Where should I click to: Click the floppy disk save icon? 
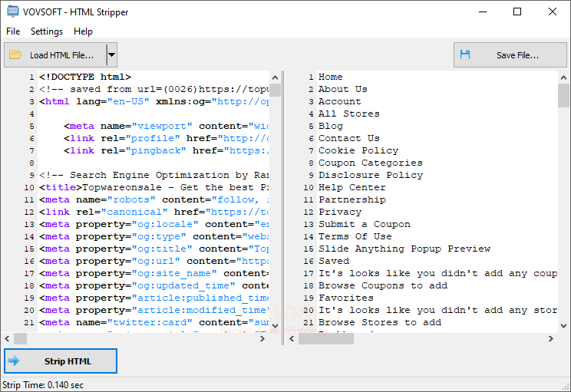pyautogui.click(x=465, y=55)
